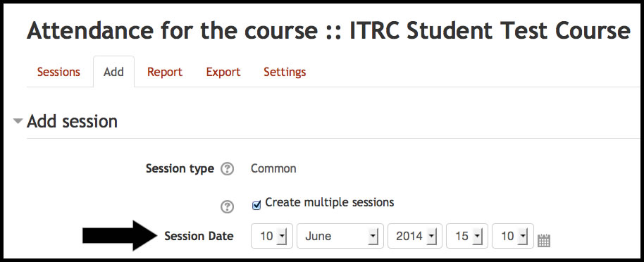Open the year dropdown showing 2014
The height and width of the screenshot is (262, 644).
[x=415, y=236]
